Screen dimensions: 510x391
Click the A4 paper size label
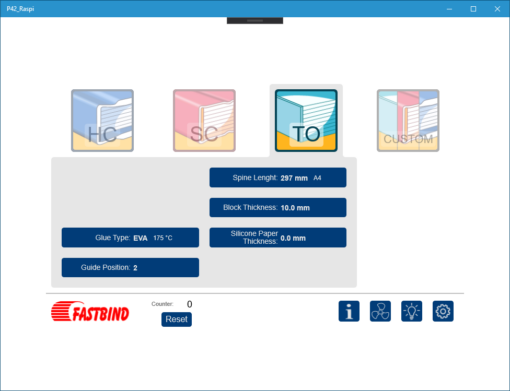click(x=317, y=178)
